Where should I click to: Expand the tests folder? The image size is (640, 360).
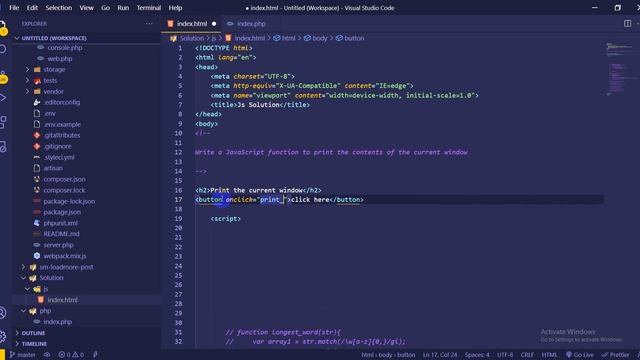pyautogui.click(x=50, y=80)
